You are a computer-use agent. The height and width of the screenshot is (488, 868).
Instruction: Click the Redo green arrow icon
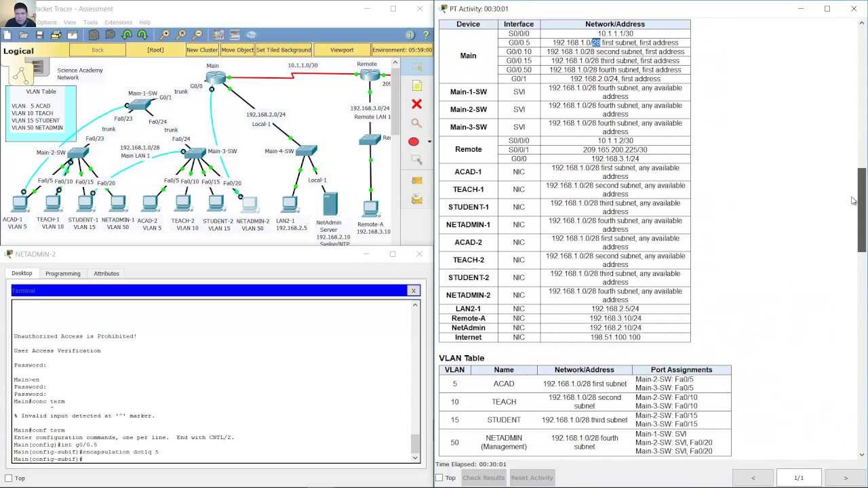click(x=142, y=35)
